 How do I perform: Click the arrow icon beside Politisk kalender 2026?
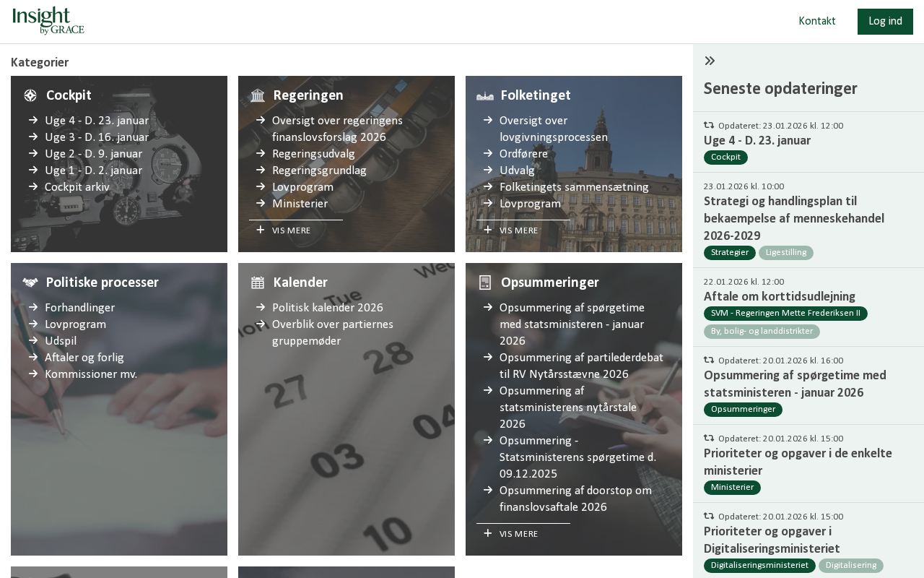pyautogui.click(x=261, y=307)
